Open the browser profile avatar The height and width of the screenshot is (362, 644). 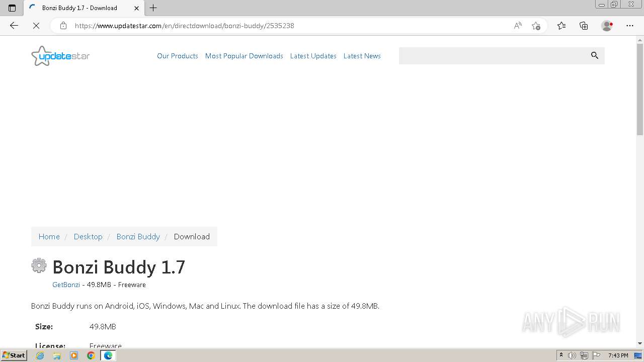[607, 26]
